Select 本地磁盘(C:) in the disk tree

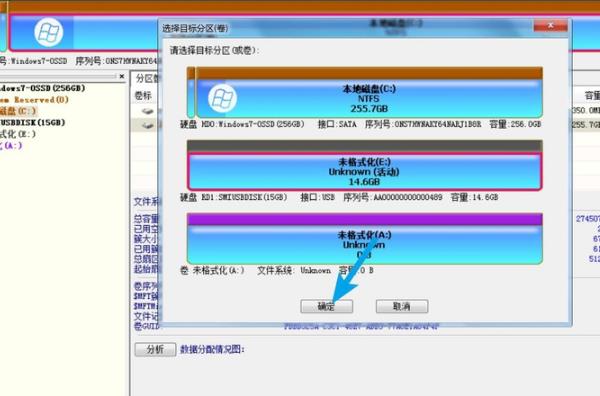point(18,111)
